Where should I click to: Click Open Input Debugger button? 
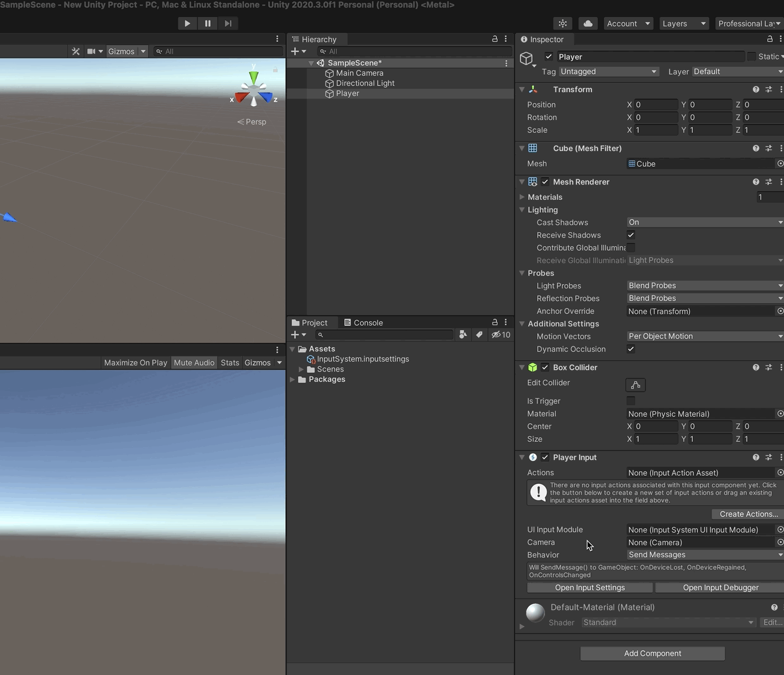click(720, 587)
